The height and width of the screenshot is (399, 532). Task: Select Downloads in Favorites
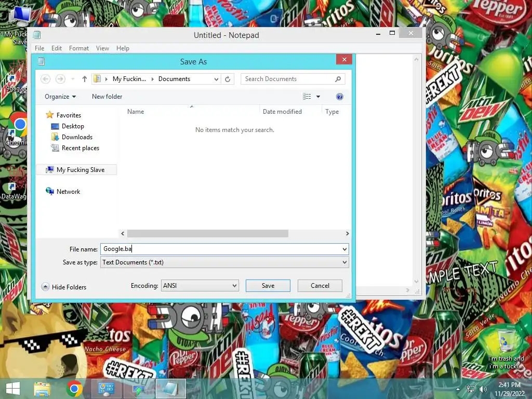pyautogui.click(x=77, y=137)
